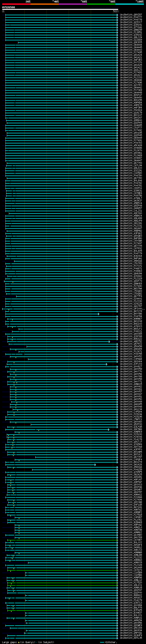Click the UniRef100_Q4VV52 label

(131, 357)
